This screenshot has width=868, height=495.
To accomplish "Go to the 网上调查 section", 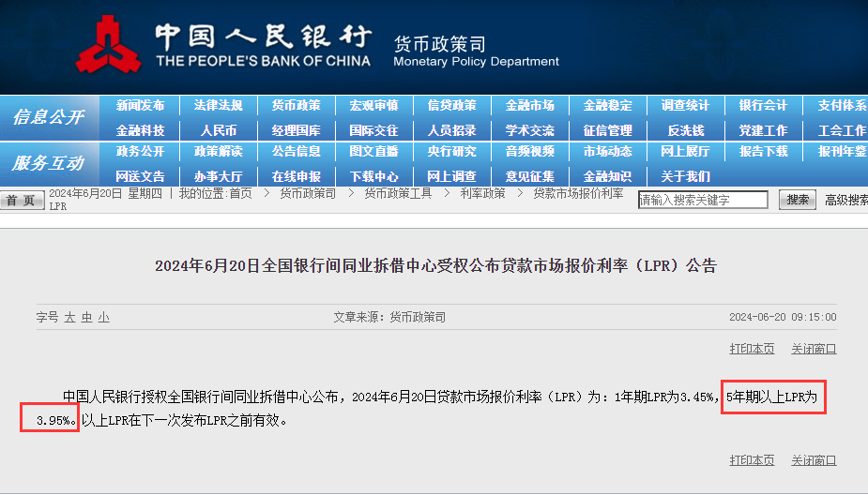I will point(451,176).
